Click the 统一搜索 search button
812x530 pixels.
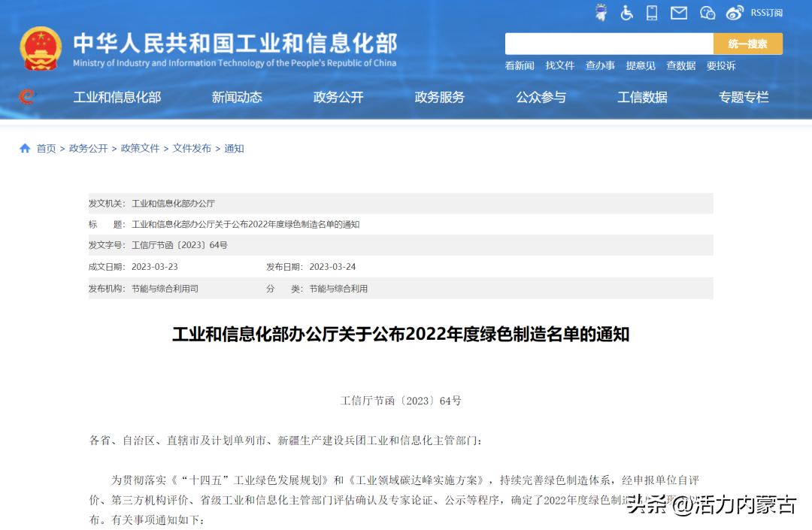pyautogui.click(x=747, y=44)
